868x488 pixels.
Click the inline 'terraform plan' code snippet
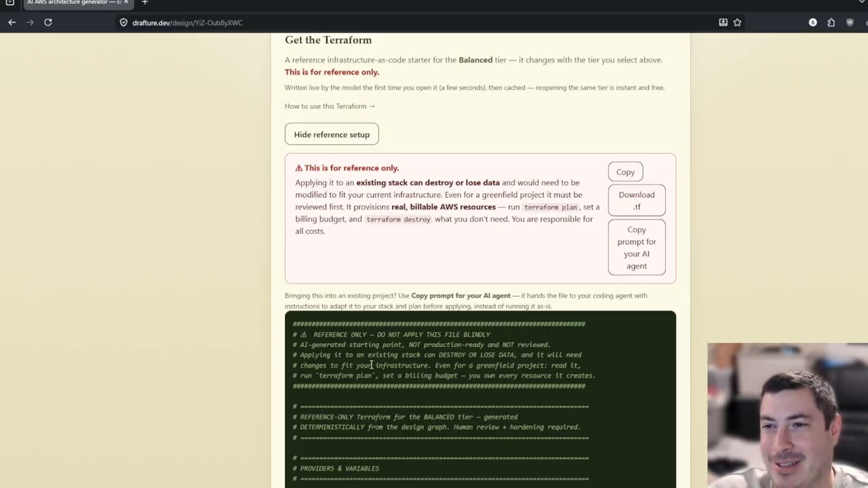(x=550, y=207)
